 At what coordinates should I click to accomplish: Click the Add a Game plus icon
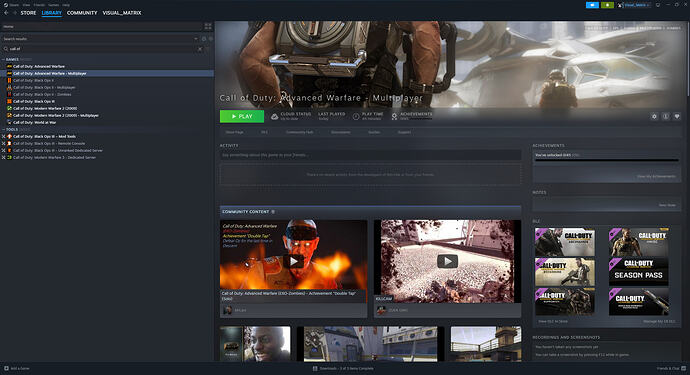6,368
